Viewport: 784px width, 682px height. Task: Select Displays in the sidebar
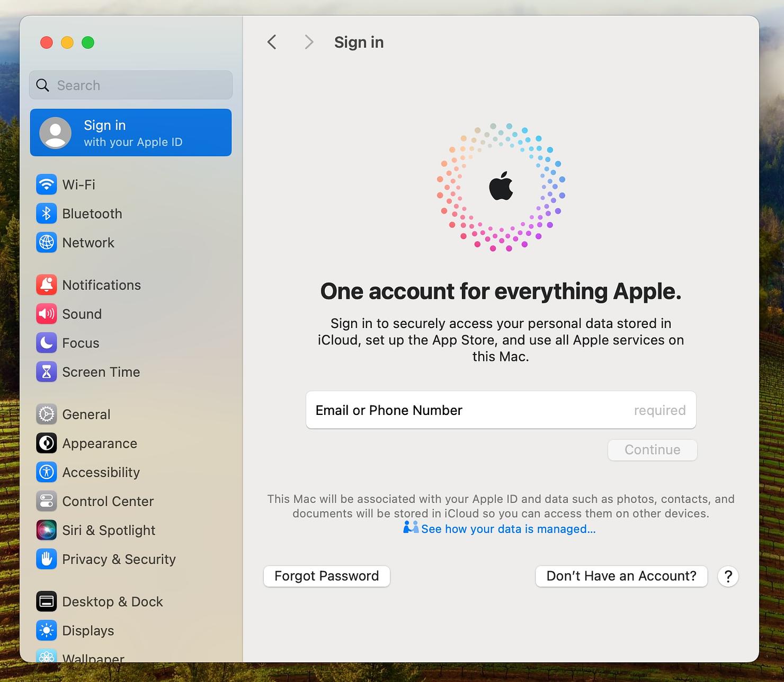pos(88,631)
